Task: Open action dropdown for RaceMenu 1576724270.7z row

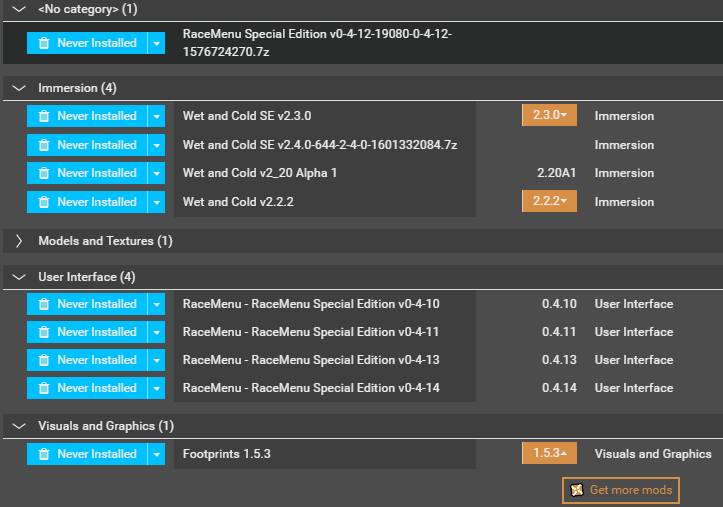Action: [x=156, y=43]
